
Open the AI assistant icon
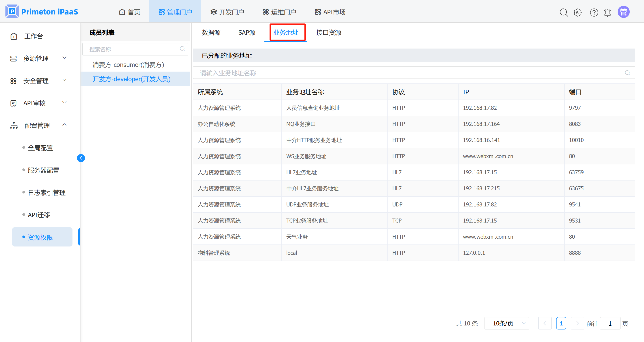(x=578, y=12)
